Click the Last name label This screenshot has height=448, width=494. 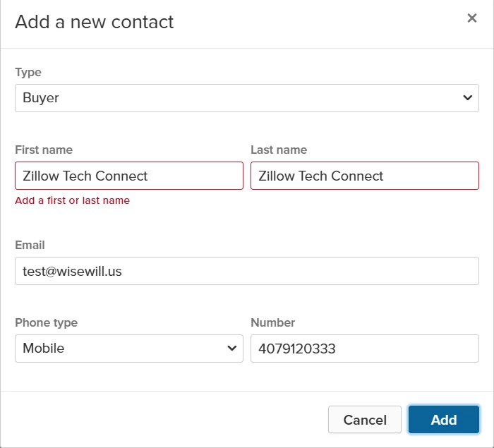pyautogui.click(x=279, y=150)
